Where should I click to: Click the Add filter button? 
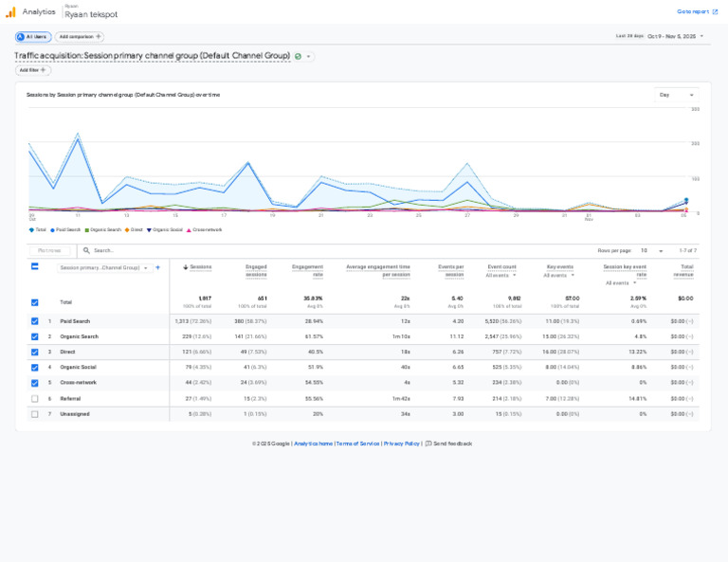[x=32, y=70]
